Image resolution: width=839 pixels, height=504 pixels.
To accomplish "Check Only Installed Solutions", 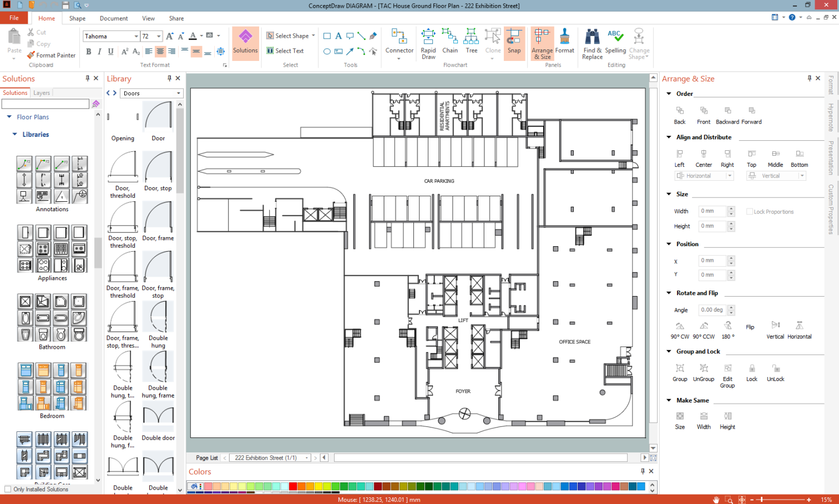I will (8, 489).
